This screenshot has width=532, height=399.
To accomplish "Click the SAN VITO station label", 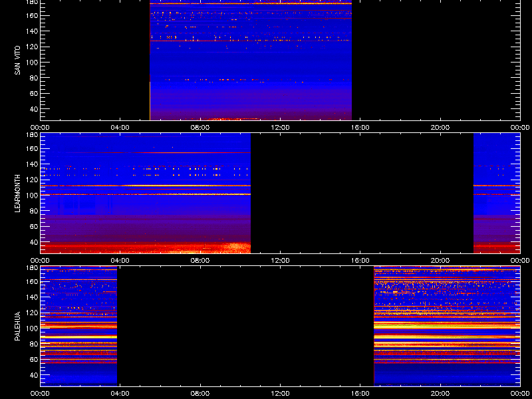I will pyautogui.click(x=18, y=61).
